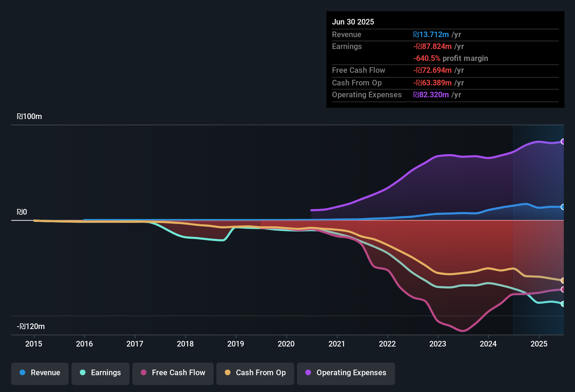Click the Jun 30 2025 tooltip date
The width and height of the screenshot is (575, 392).
tap(353, 22)
